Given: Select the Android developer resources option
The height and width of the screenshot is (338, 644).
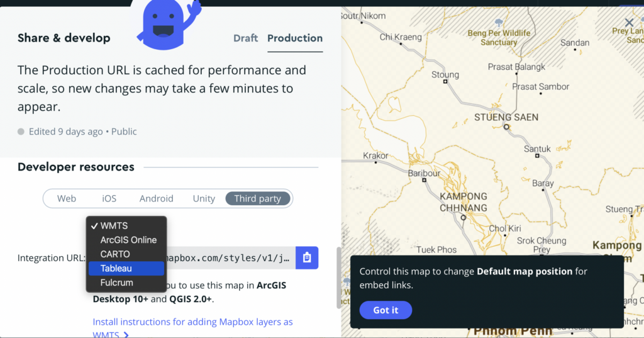Looking at the screenshot, I should tap(156, 199).
